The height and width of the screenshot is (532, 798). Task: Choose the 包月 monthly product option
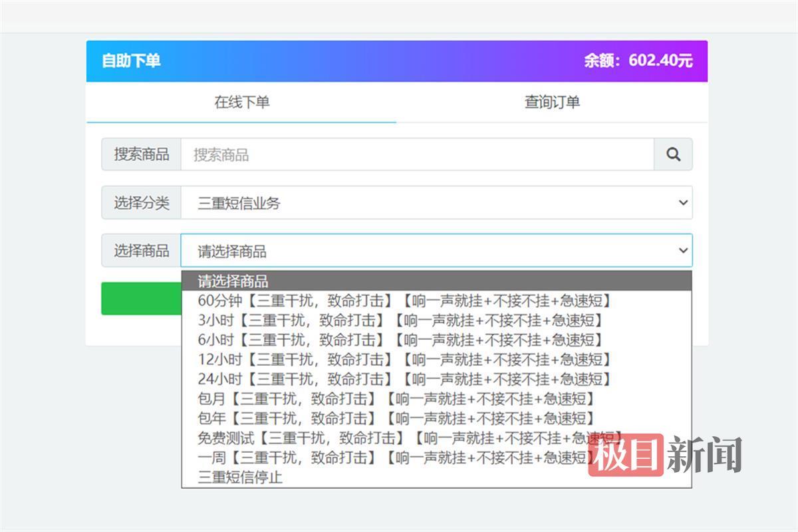396,399
